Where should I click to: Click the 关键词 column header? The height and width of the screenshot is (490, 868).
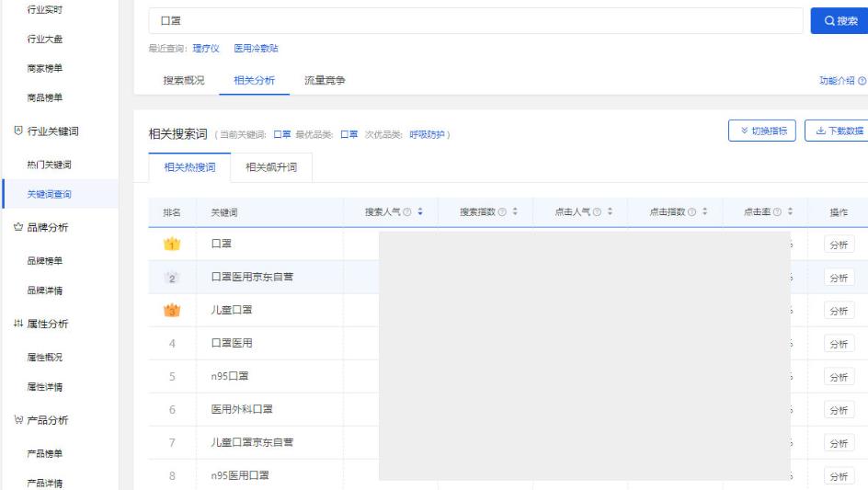point(224,212)
